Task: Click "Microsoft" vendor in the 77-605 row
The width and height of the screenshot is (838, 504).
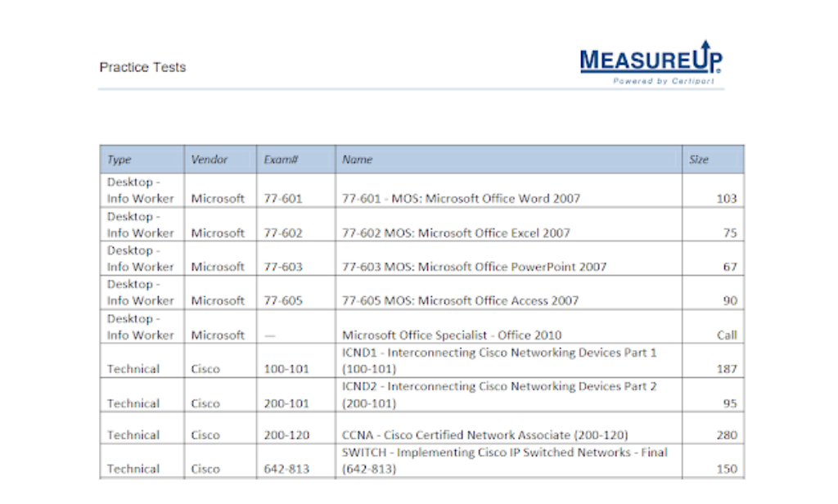Action: pos(218,301)
